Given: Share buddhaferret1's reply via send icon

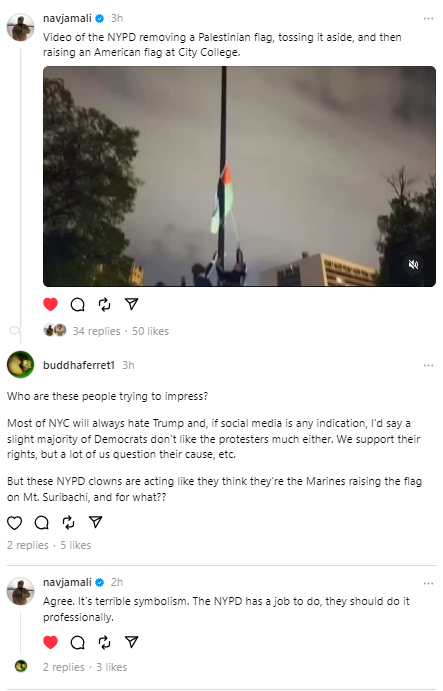Looking at the screenshot, I should point(95,522).
